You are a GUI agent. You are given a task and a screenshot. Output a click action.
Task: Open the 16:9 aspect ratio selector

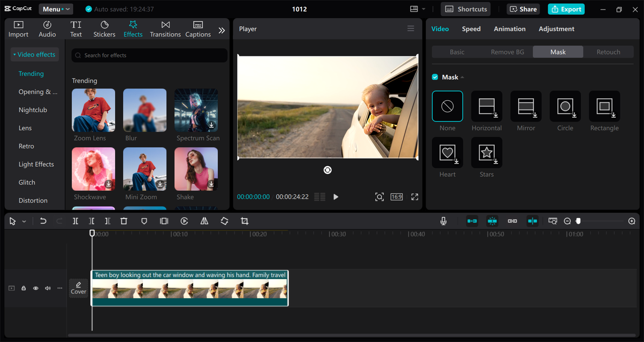click(x=396, y=197)
